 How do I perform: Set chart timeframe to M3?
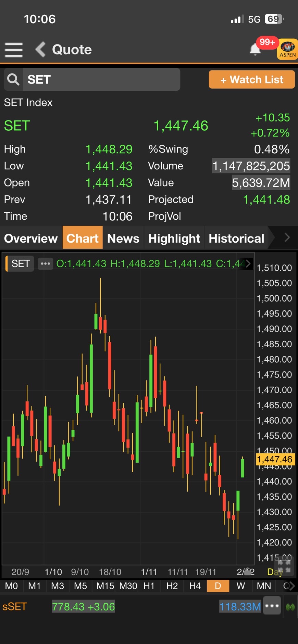click(x=57, y=586)
